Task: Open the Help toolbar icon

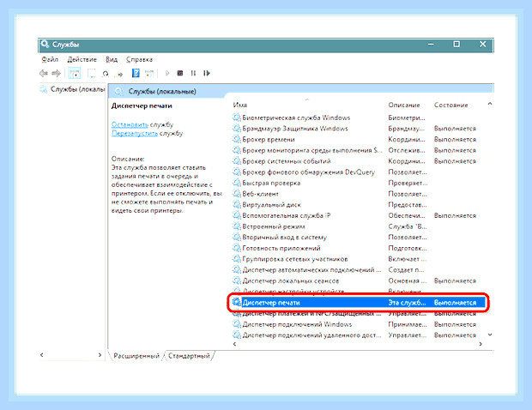Action: tap(136, 73)
